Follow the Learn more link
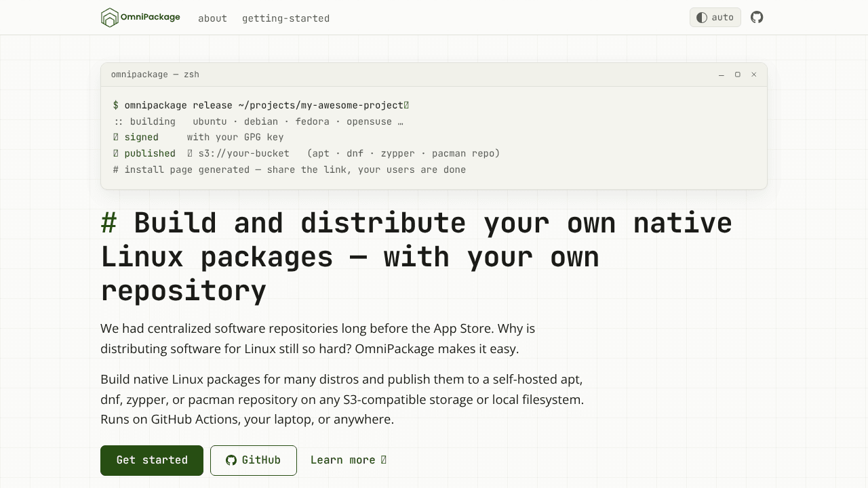This screenshot has height=488, width=868. coord(349,460)
